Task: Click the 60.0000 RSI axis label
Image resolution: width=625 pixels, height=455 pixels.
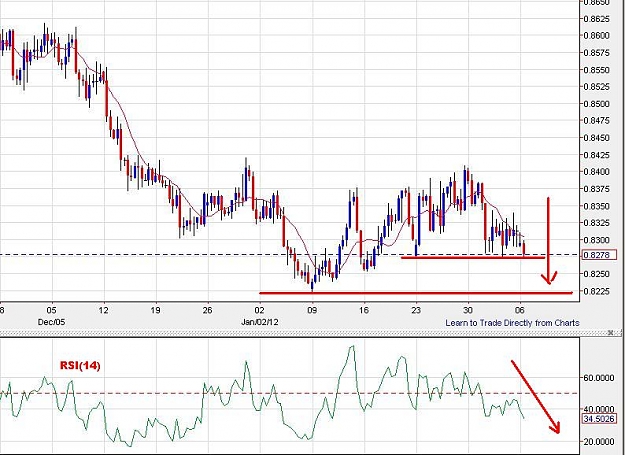Action: point(598,378)
